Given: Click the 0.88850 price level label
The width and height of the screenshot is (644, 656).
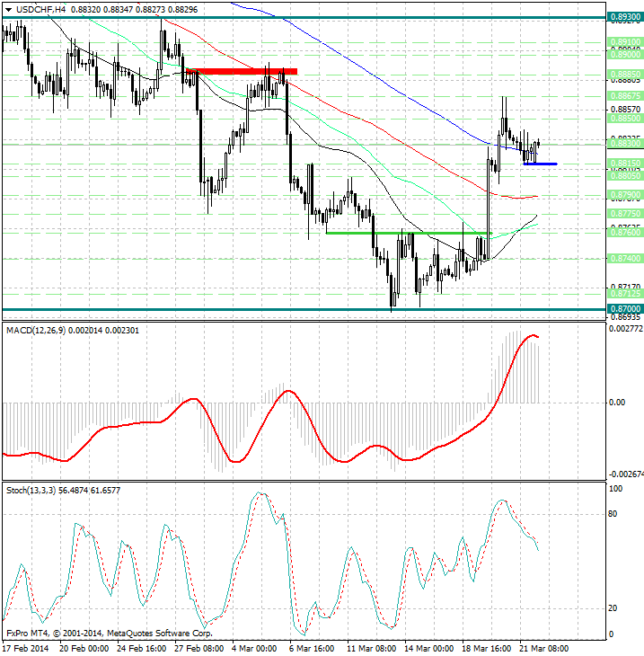Looking at the screenshot, I should coord(625,74).
